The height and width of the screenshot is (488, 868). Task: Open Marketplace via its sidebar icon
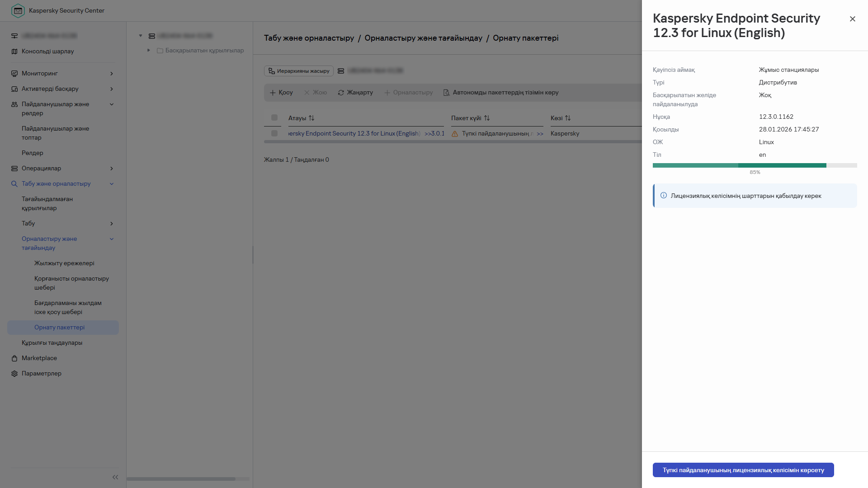tap(14, 358)
